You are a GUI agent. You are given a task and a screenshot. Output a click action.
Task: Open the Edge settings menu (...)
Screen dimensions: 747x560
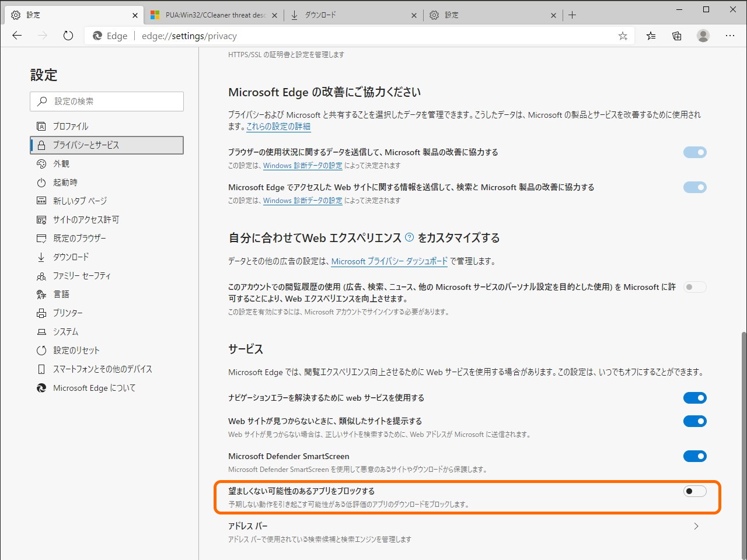730,36
